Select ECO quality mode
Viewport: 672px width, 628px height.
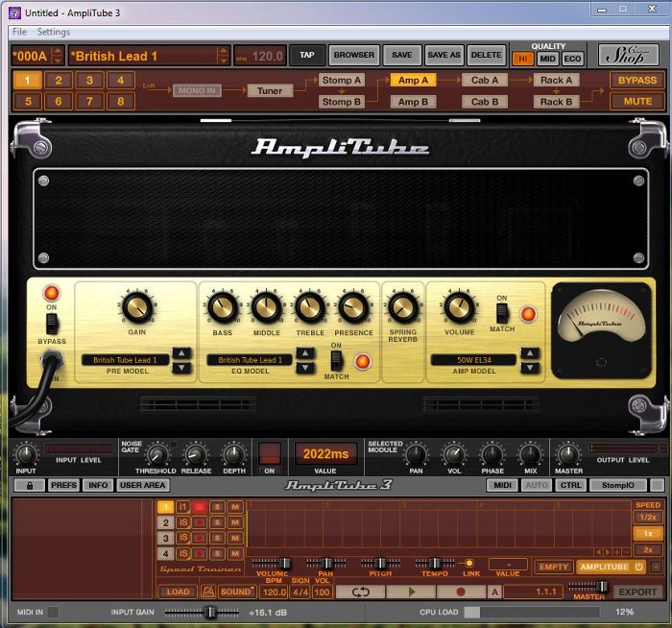(572, 59)
